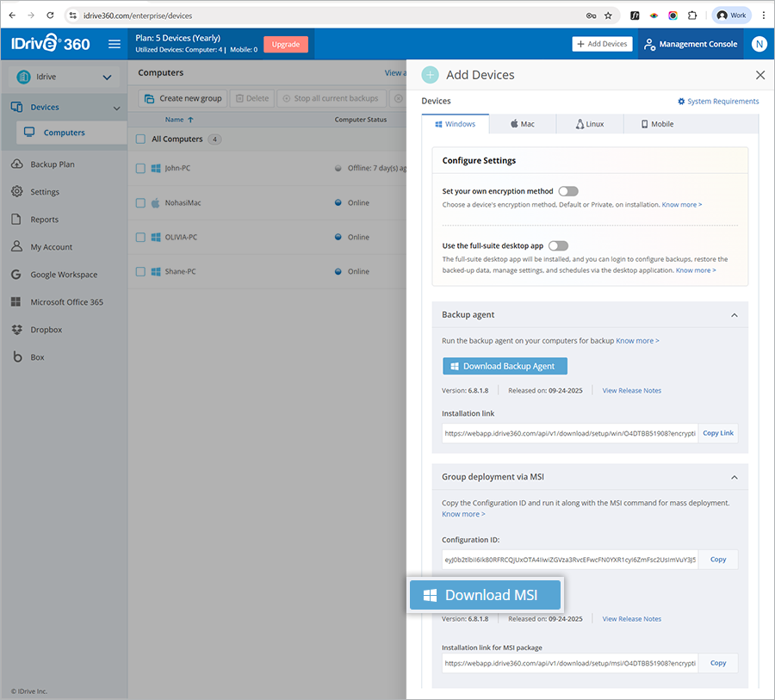Switch to the Linux tab
Viewport: 775px width, 700px height.
(x=590, y=124)
